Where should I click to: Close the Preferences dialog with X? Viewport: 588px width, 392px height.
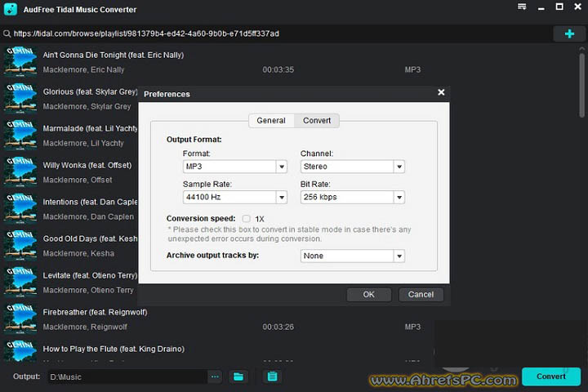(x=441, y=92)
